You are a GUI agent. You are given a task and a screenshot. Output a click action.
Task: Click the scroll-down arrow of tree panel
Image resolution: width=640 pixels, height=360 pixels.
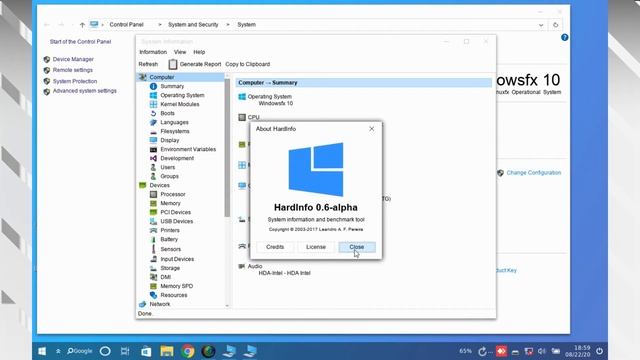click(227, 305)
